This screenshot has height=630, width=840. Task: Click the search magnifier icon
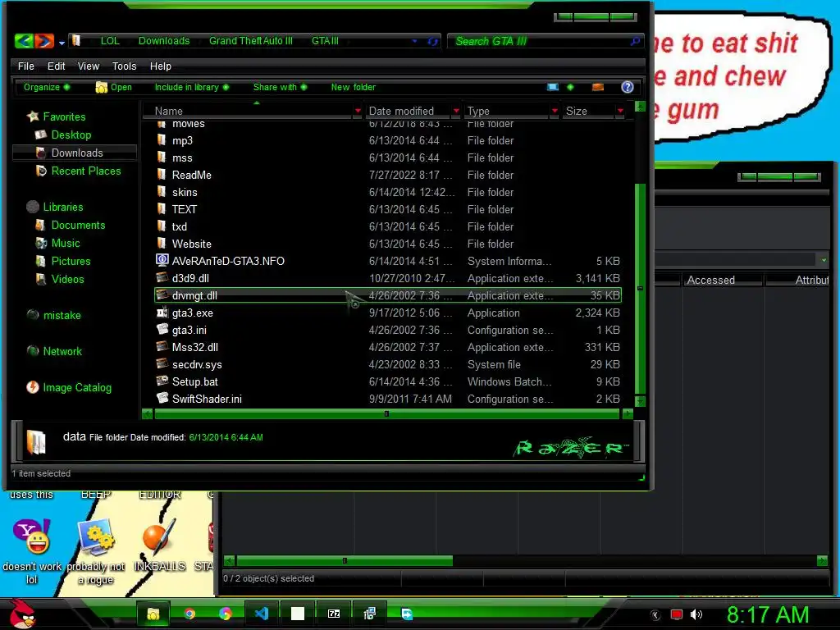635,41
